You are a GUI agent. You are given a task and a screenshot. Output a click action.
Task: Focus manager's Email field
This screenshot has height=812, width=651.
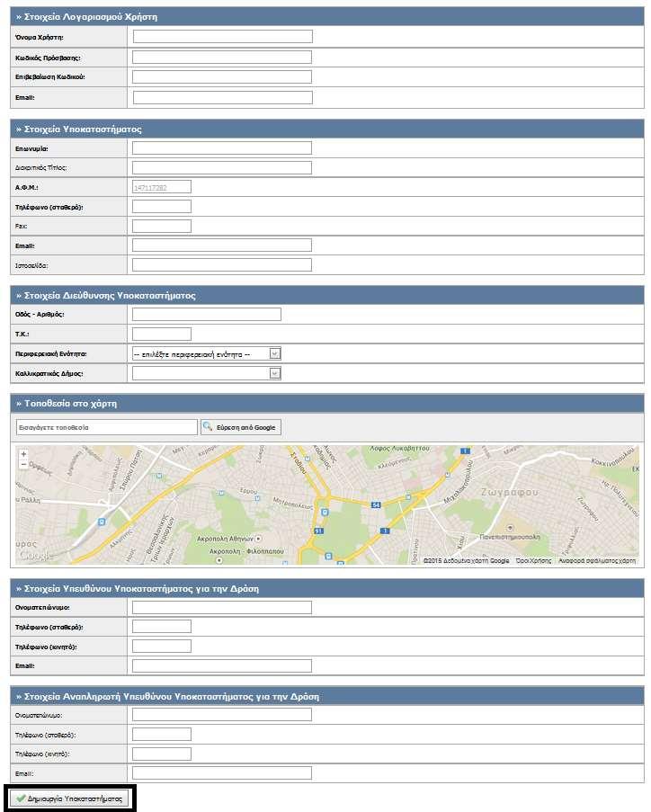pos(222,666)
